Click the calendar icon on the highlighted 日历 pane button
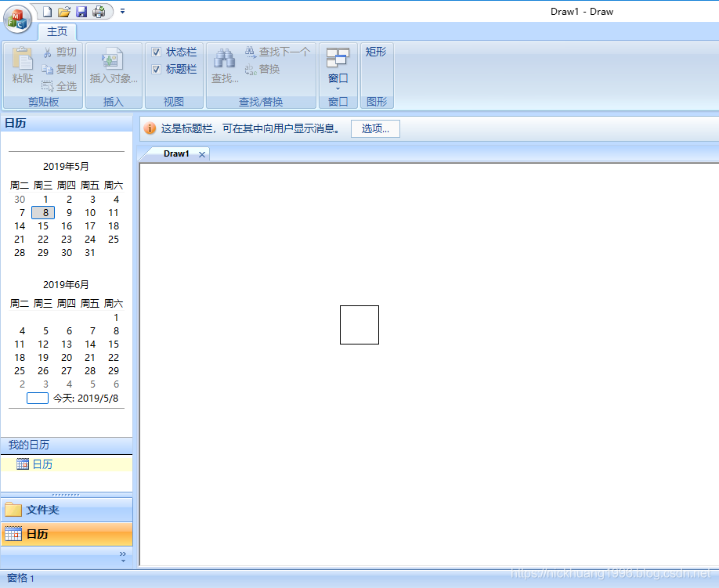Viewport: 719px width, 588px height. pos(13,534)
